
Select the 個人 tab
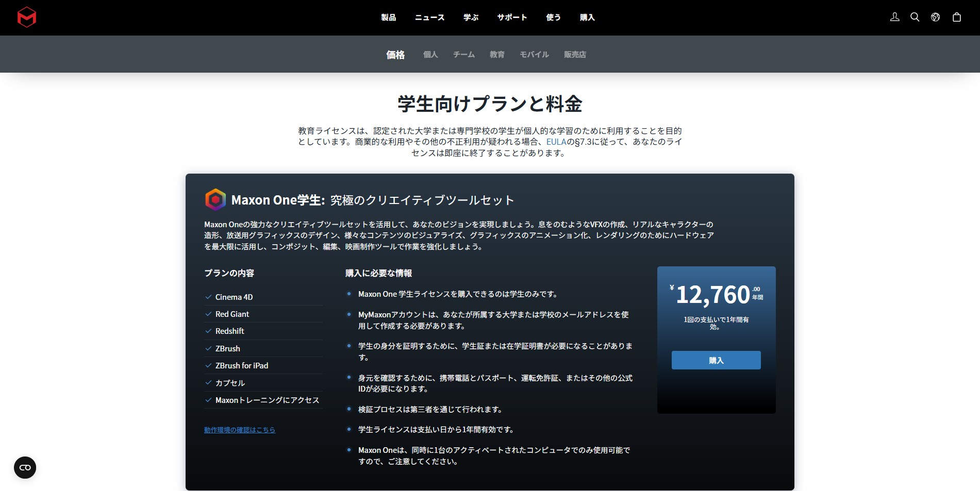[x=430, y=54]
